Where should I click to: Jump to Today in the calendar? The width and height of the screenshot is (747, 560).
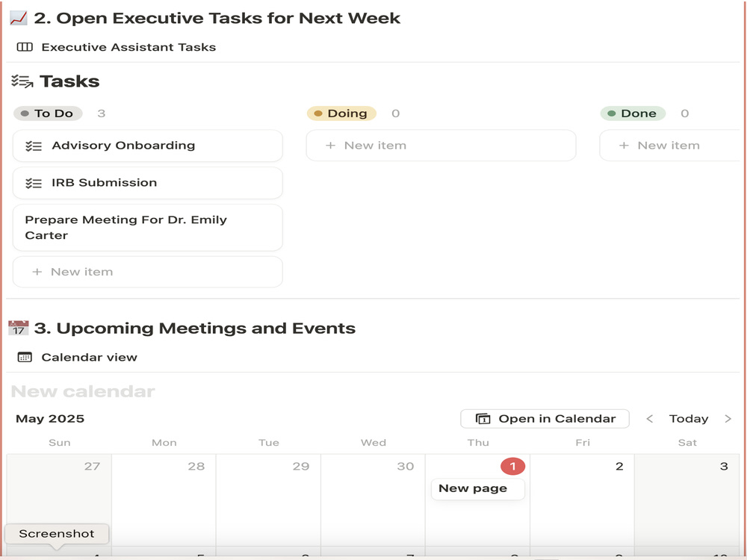(x=689, y=419)
